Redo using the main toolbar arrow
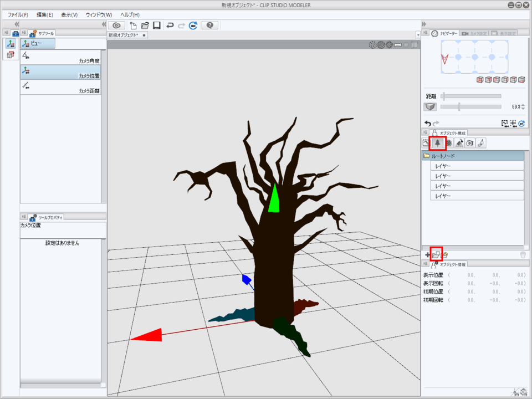This screenshot has height=399, width=532. coord(182,25)
